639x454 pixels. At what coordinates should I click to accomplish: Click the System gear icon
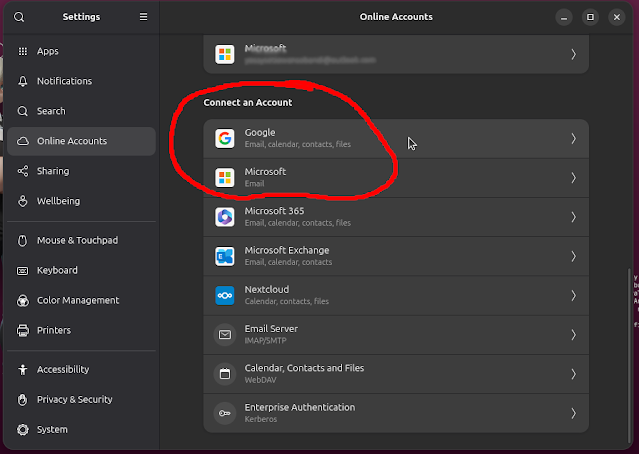(x=23, y=430)
